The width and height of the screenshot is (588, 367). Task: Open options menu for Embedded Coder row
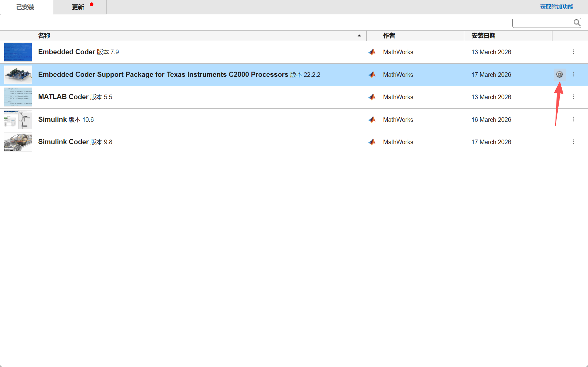coord(573,52)
